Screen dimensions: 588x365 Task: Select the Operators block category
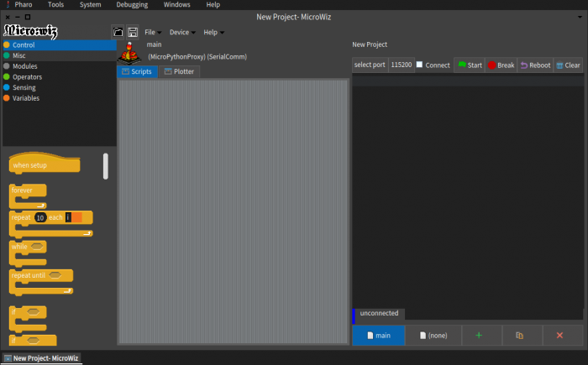60,77
